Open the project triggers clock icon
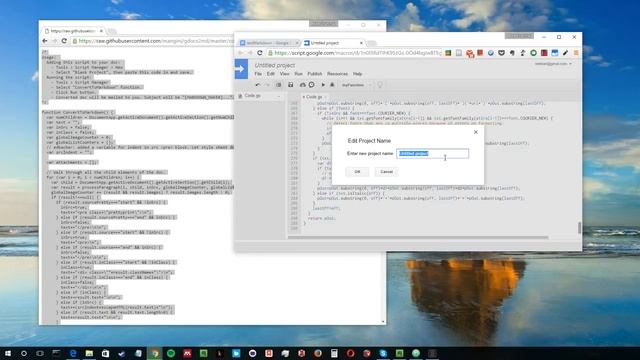The image size is (640, 360). coord(311,85)
